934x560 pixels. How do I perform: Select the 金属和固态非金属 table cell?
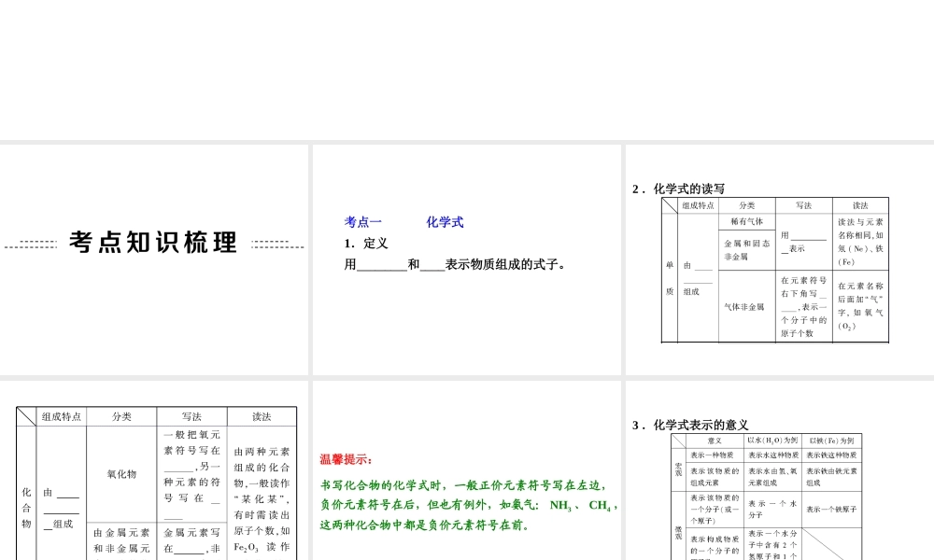pos(747,250)
